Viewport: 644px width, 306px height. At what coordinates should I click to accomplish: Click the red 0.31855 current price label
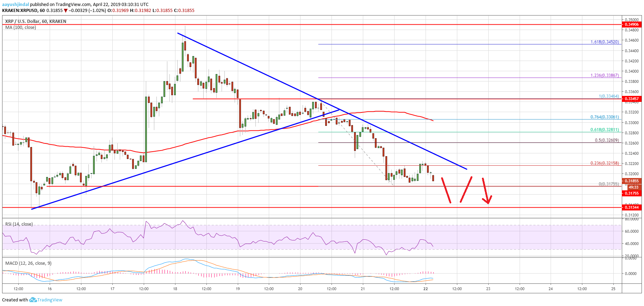[x=632, y=181]
